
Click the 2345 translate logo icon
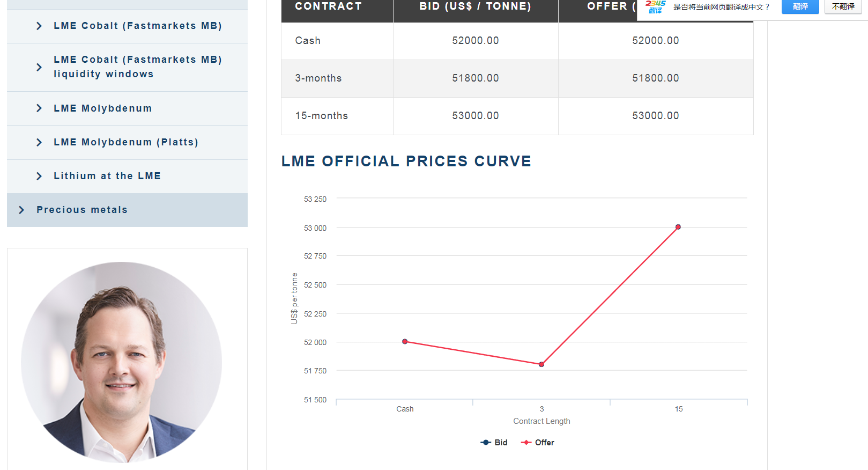[x=655, y=6]
